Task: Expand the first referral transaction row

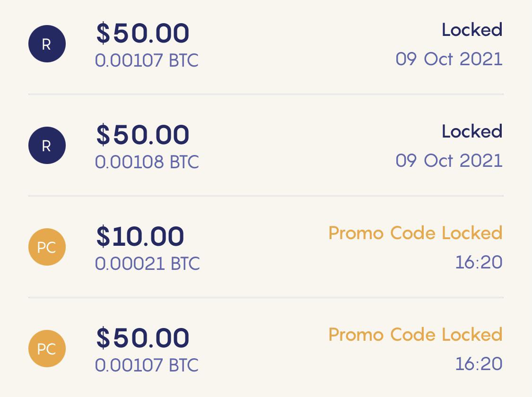Action: [266, 45]
